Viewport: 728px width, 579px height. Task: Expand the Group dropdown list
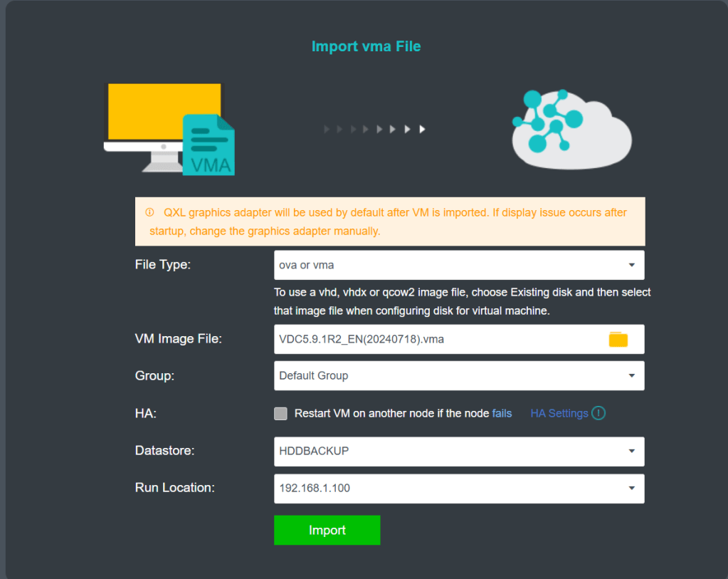click(459, 375)
